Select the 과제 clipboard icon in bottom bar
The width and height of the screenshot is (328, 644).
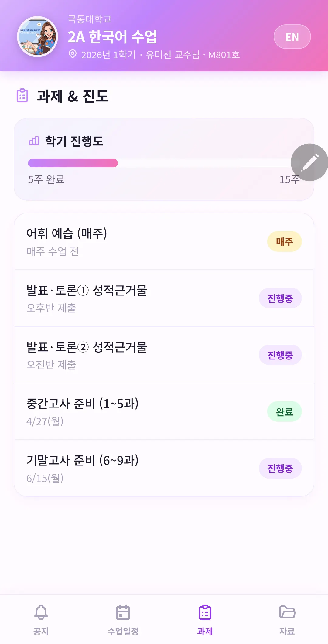point(205,612)
